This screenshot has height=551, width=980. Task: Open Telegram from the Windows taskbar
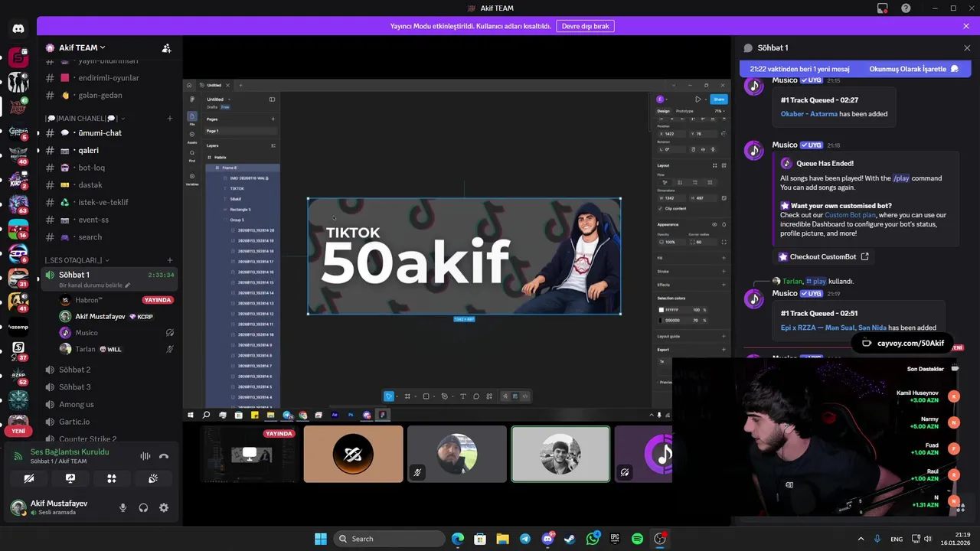[x=524, y=539]
